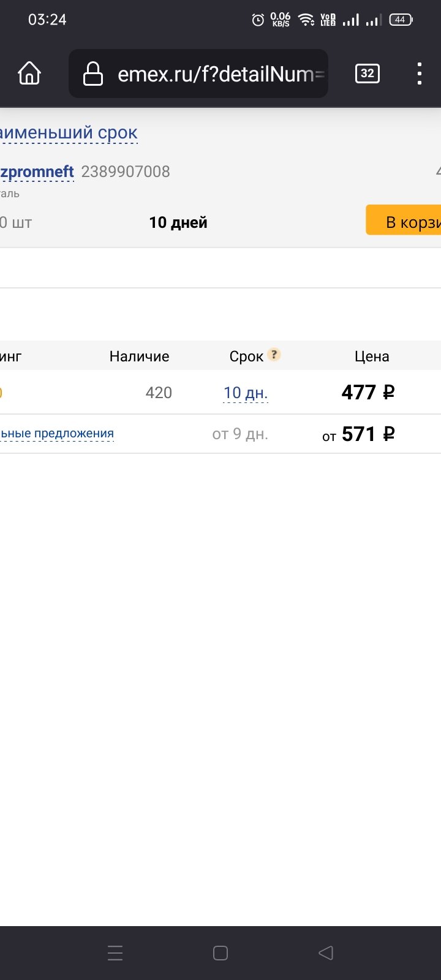Click part number 2389907008
The image size is (441, 980).
(126, 171)
